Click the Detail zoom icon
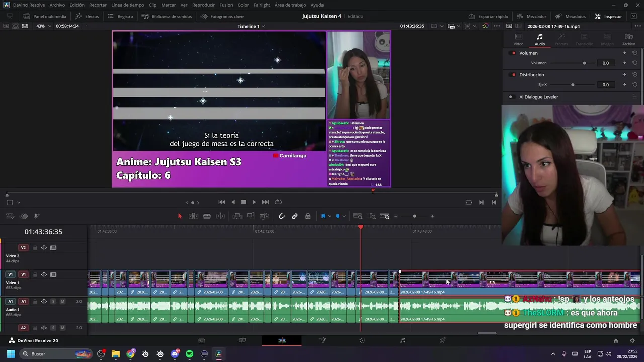The image size is (644, 362). pyautogui.click(x=373, y=216)
